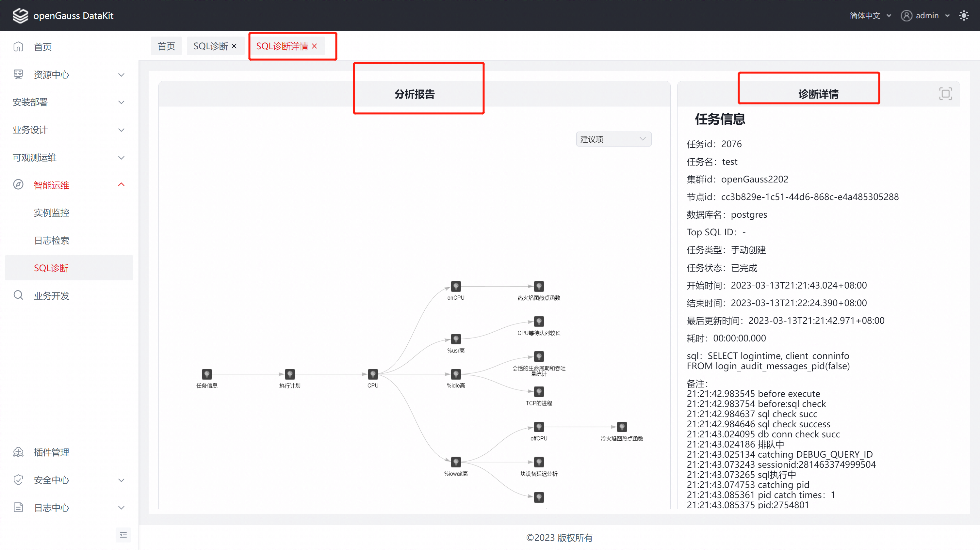Click the offCPU node icon

coord(538,427)
